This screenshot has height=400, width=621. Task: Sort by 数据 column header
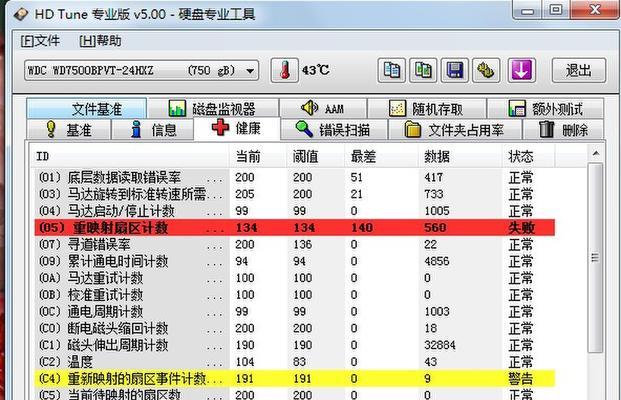click(x=460, y=156)
